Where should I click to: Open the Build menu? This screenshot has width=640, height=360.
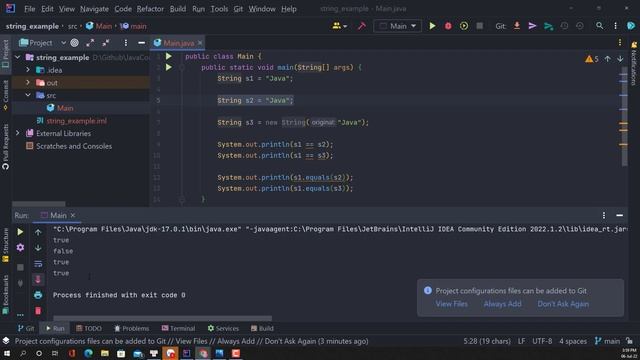pos(178,9)
